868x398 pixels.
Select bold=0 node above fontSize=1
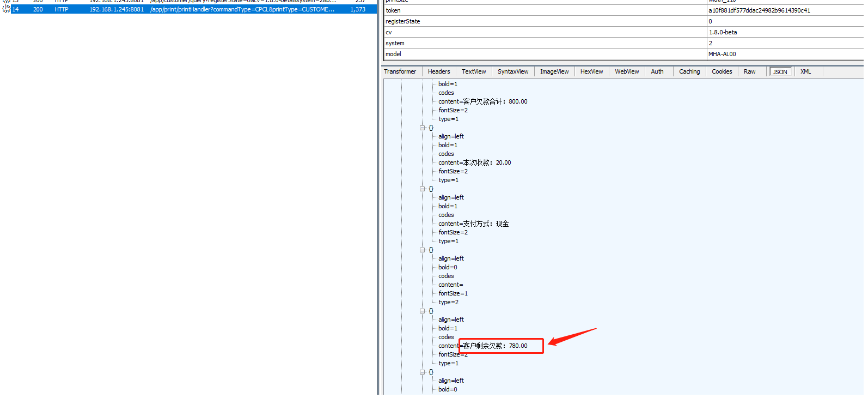pos(448,267)
